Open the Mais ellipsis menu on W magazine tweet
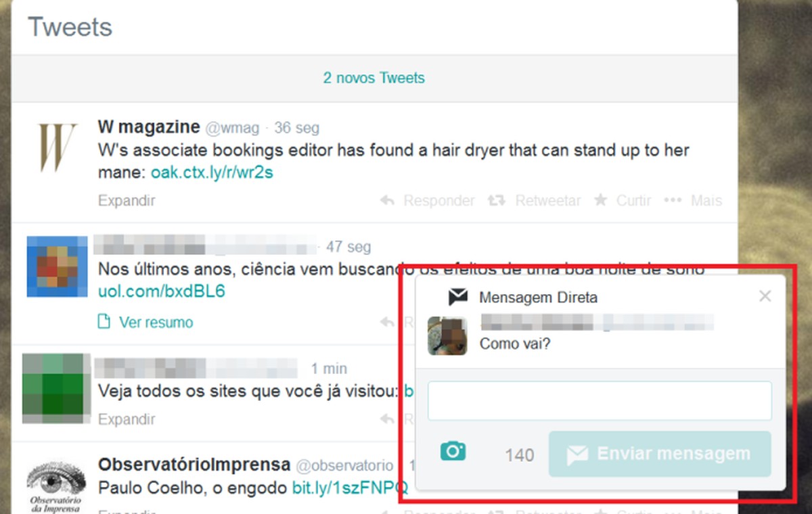 pos(673,200)
